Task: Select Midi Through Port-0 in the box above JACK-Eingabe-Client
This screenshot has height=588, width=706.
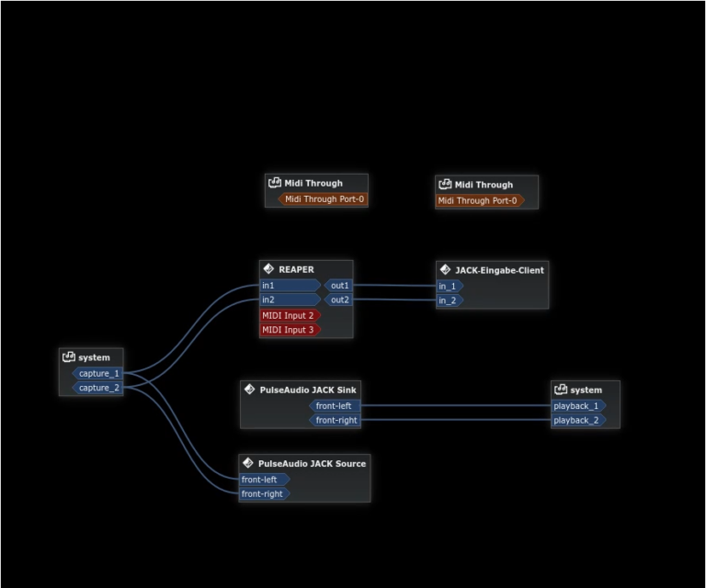Action: pyautogui.click(x=480, y=200)
